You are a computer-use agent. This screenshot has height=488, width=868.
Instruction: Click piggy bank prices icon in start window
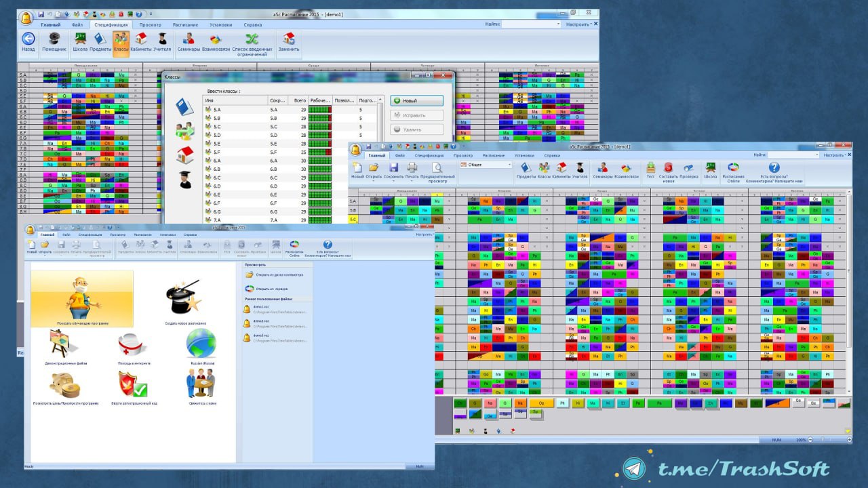click(65, 385)
